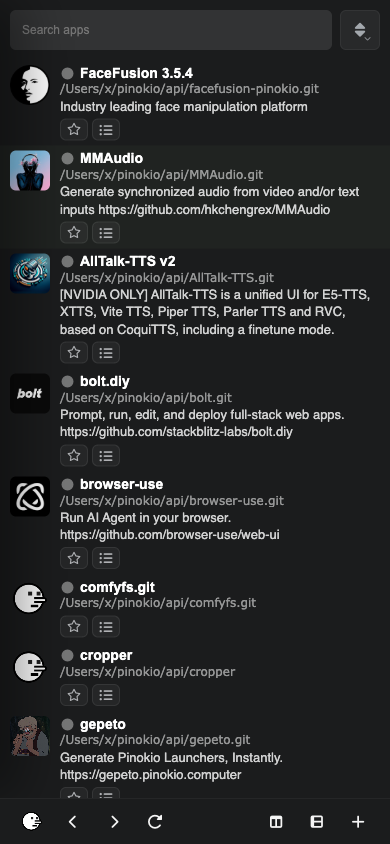The height and width of the screenshot is (844, 390).
Task: Go back with the left arrow
Action: [x=73, y=821]
